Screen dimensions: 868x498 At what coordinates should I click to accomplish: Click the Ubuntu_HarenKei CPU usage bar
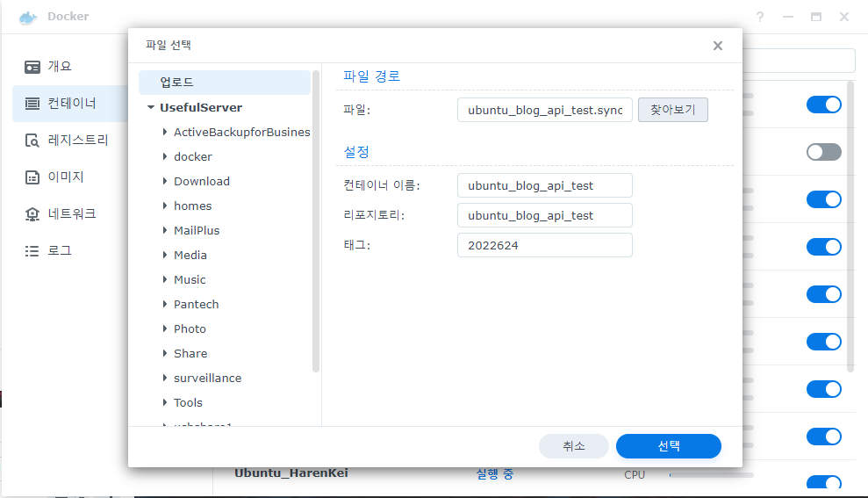click(712, 475)
